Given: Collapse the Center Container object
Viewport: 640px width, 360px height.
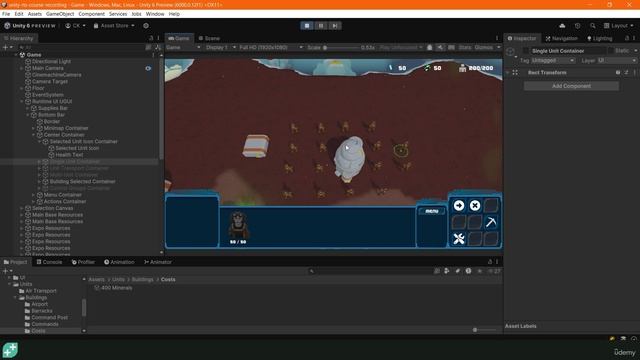Looking at the screenshot, I should [33, 135].
